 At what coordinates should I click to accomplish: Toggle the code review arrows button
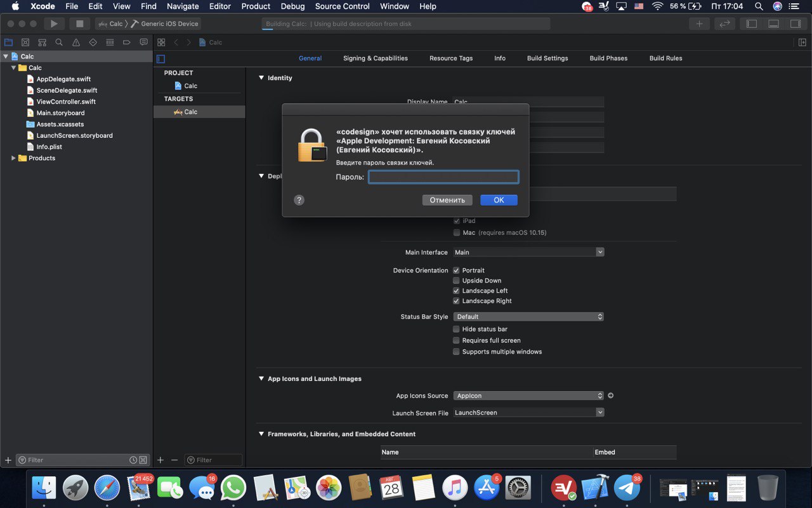pos(724,23)
